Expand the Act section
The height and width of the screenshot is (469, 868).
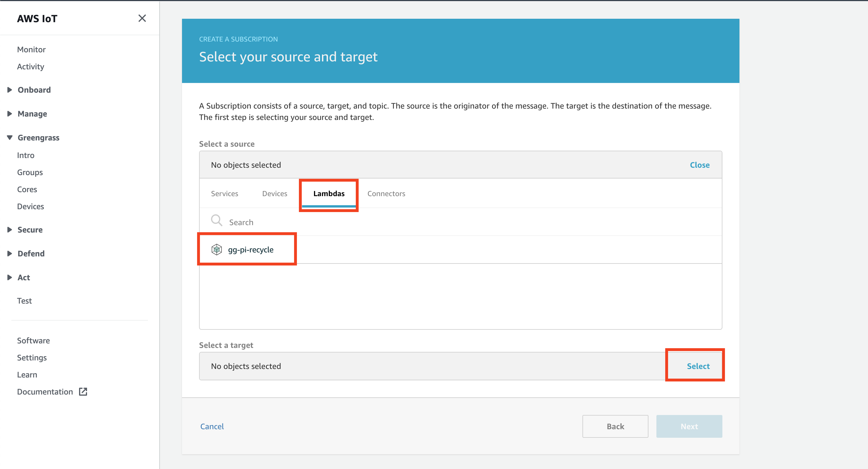[x=10, y=277]
